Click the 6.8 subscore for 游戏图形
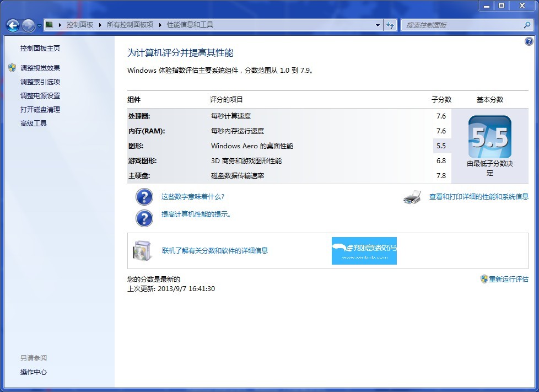 coord(441,161)
